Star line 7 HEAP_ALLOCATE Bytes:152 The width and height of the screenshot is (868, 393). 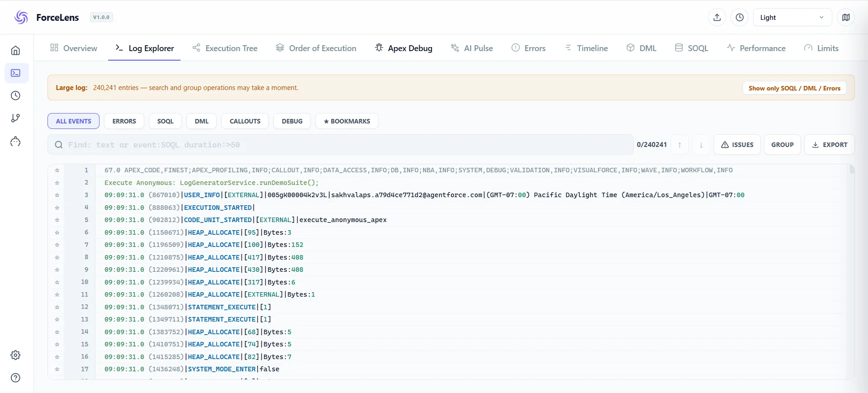coord(57,245)
